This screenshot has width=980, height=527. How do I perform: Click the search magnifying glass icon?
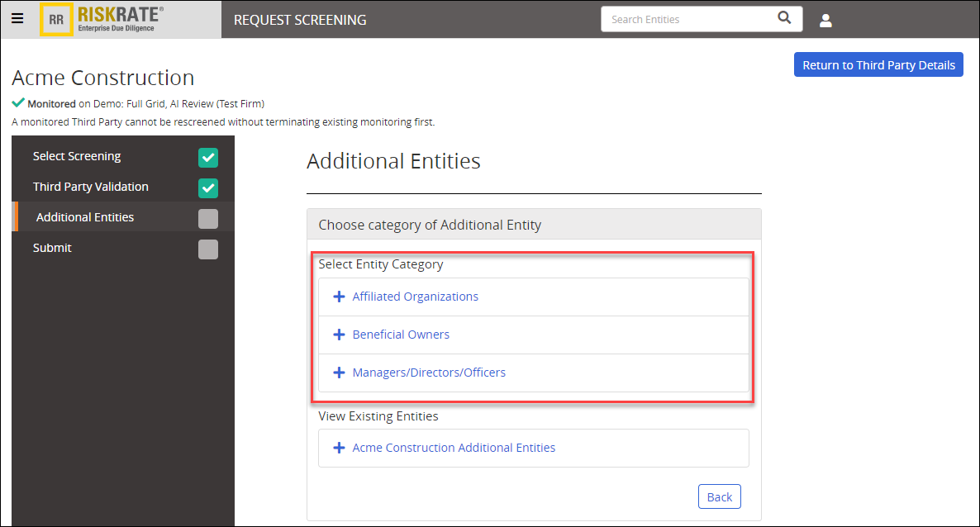(784, 18)
